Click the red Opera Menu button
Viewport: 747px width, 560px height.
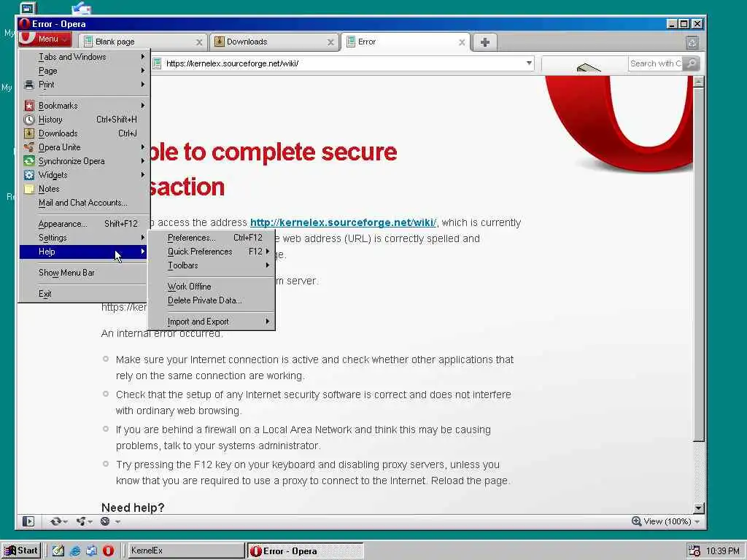45,39
